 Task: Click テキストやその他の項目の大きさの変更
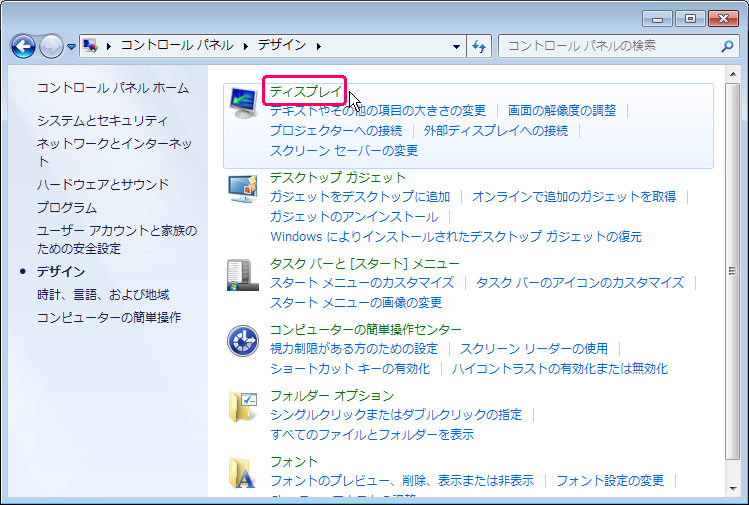(378, 110)
